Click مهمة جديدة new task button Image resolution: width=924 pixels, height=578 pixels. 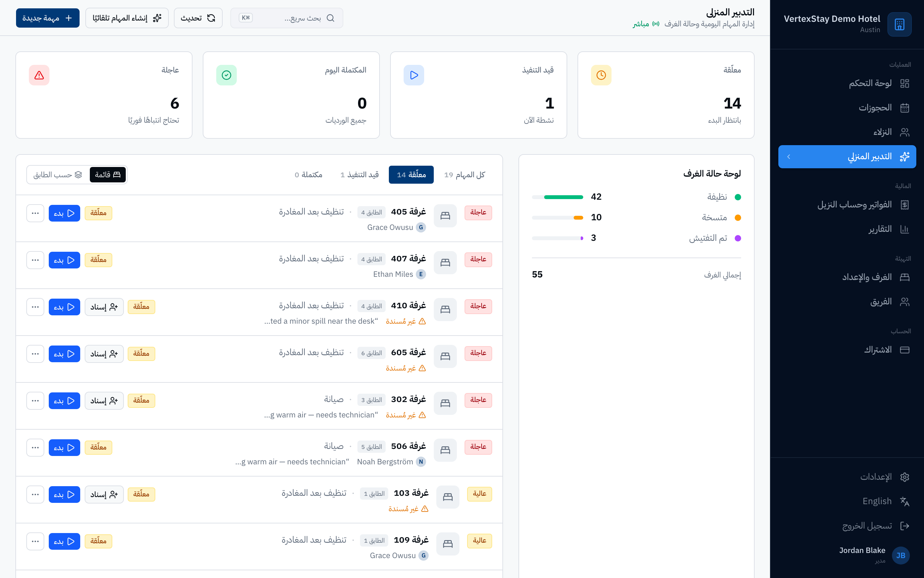click(x=48, y=18)
